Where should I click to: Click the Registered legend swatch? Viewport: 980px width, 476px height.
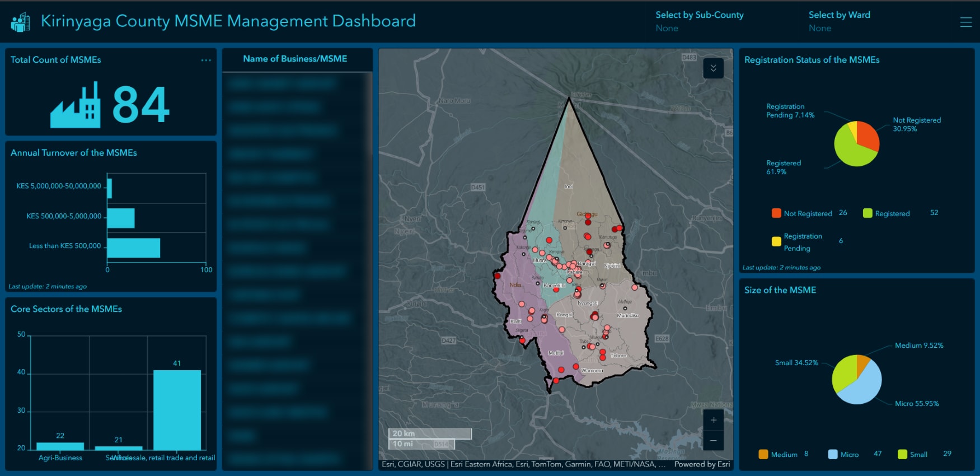point(868,213)
